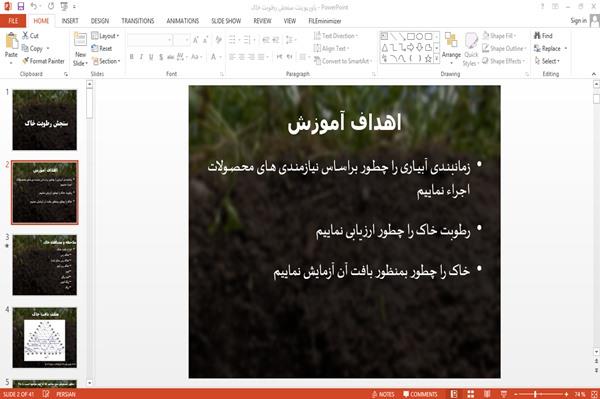
Task: Toggle the Comments pane in status bar
Action: click(x=420, y=394)
